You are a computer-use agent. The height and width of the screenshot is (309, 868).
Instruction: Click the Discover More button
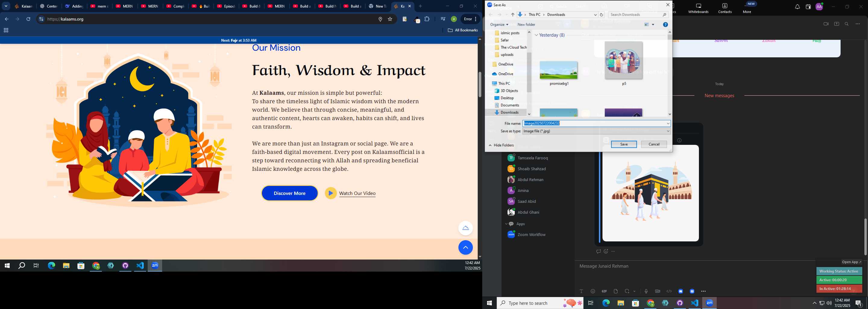point(289,193)
